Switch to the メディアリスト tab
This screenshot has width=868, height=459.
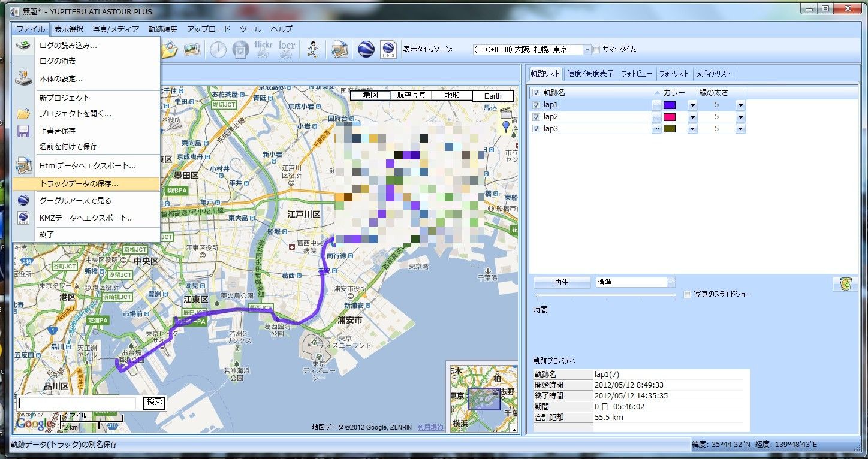(x=714, y=74)
